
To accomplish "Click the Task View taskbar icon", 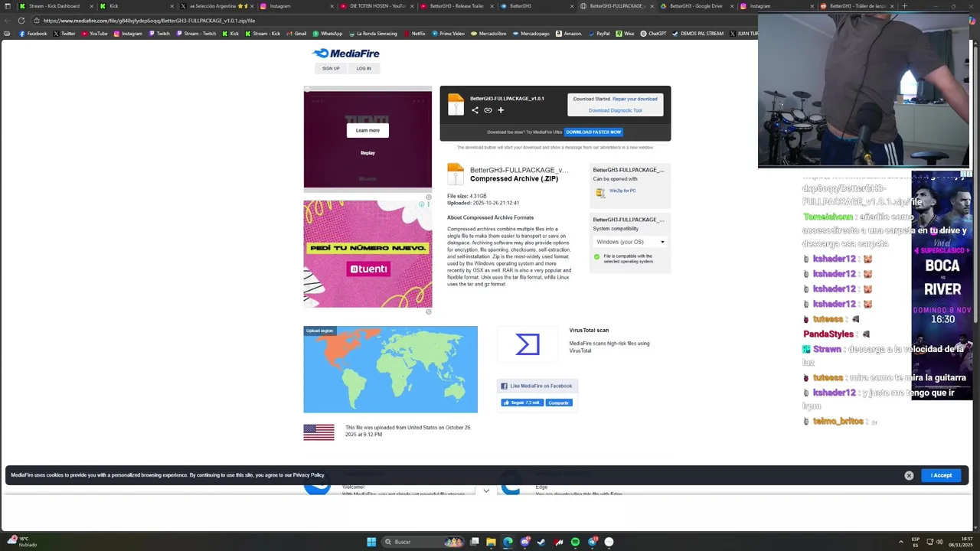I will 474,542.
